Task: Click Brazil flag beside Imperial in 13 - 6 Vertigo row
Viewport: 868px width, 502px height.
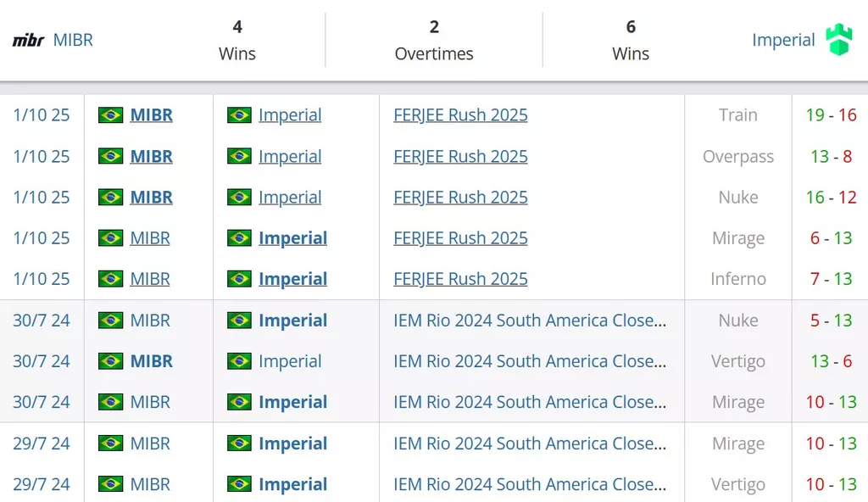Action: coord(239,361)
